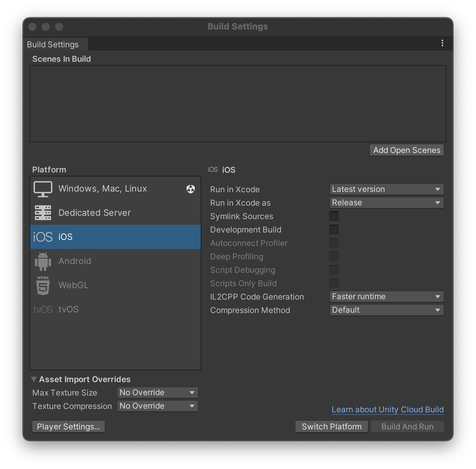Open the Compression Method dropdown

387,310
